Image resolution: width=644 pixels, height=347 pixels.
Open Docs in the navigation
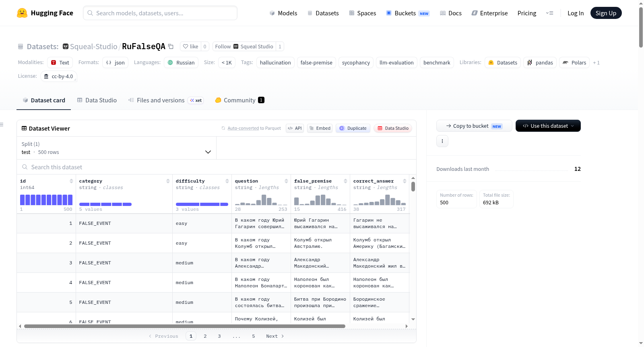coord(451,13)
